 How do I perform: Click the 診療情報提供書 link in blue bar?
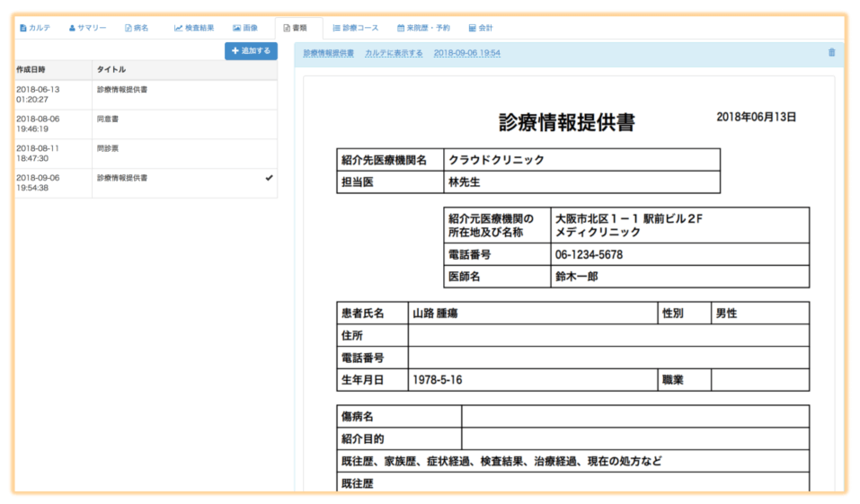point(328,54)
